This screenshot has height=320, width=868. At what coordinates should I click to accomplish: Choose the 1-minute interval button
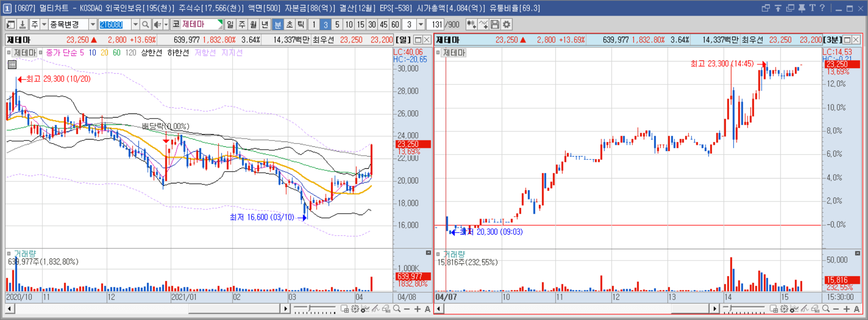point(314,24)
